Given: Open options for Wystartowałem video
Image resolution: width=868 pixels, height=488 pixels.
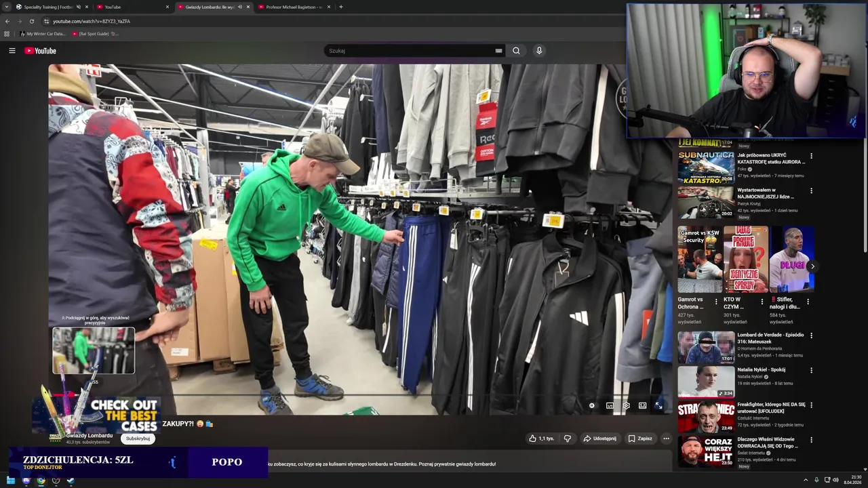Looking at the screenshot, I should (811, 191).
